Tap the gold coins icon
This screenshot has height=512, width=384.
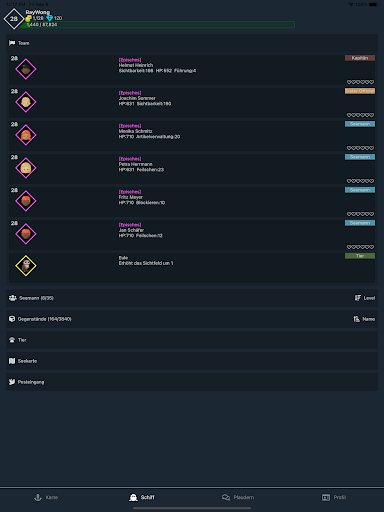coord(29,18)
